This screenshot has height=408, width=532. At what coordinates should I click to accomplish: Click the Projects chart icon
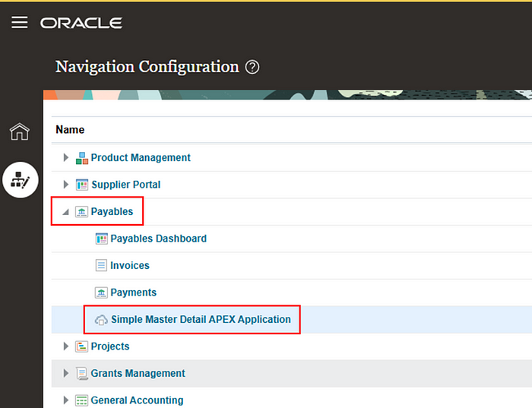point(81,346)
